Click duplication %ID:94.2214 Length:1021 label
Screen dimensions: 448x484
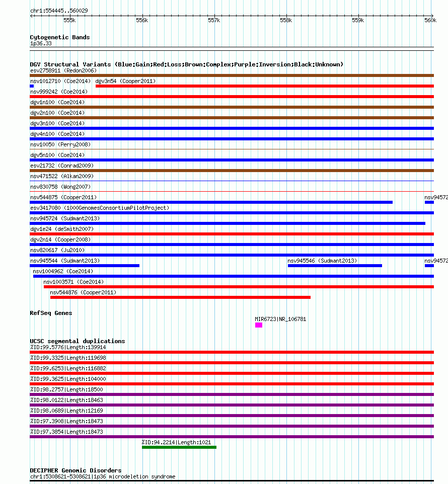(x=176, y=442)
